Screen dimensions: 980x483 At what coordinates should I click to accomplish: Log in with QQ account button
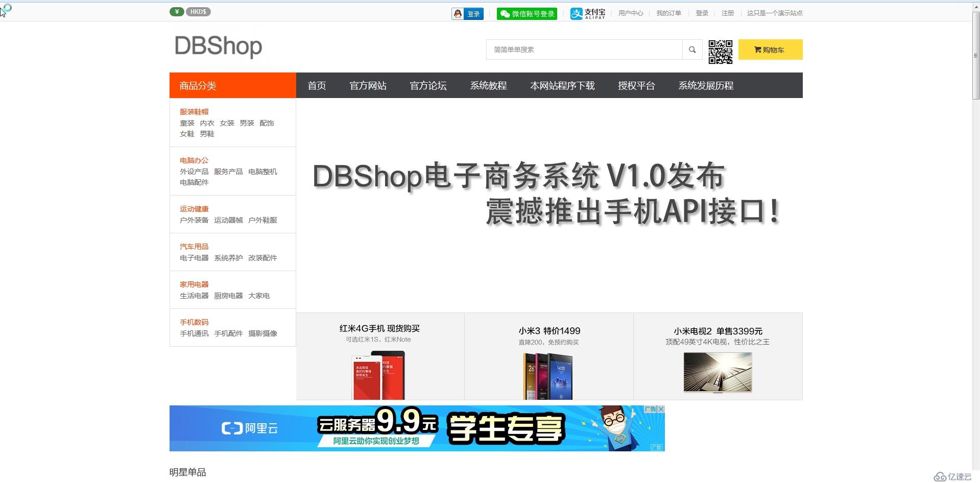click(467, 14)
